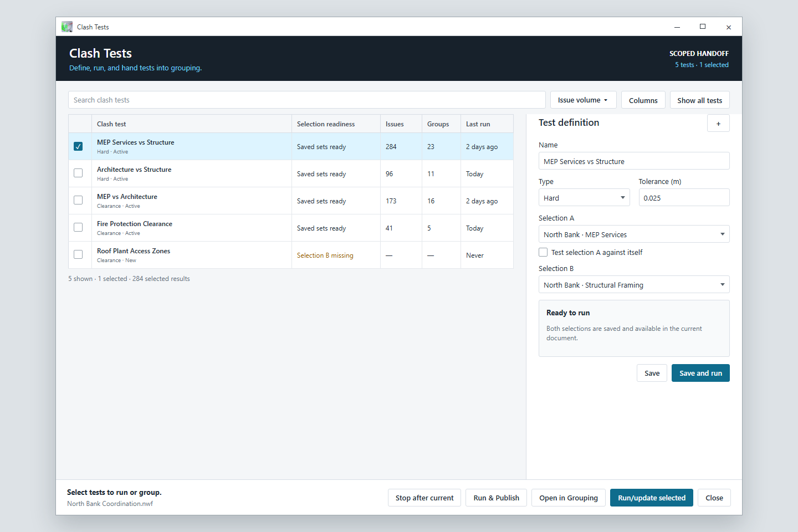Open the Issue volume sort dropdown
This screenshot has width=798, height=532.
point(583,100)
